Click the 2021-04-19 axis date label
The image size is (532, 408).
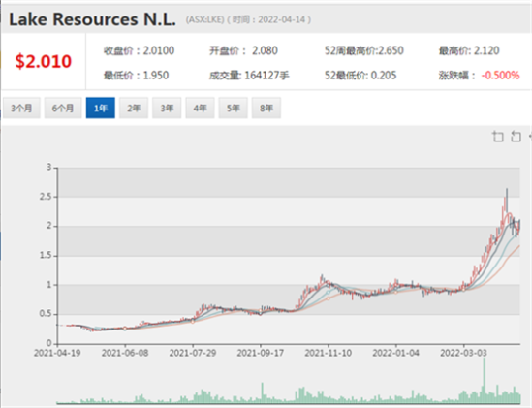point(57,353)
